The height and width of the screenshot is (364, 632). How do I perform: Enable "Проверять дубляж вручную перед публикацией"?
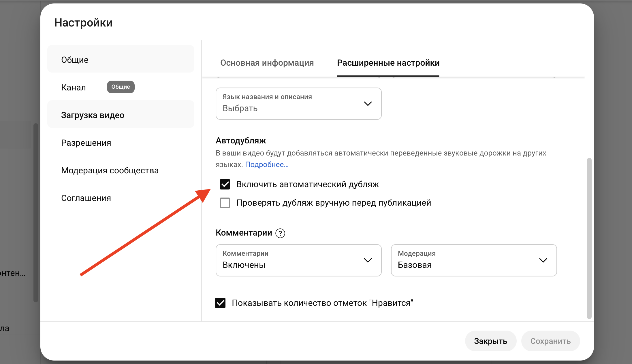pyautogui.click(x=225, y=202)
